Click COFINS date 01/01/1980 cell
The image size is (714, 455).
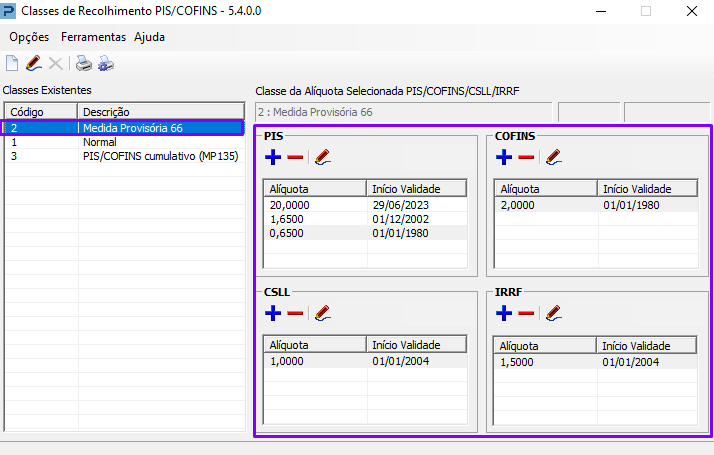(631, 205)
